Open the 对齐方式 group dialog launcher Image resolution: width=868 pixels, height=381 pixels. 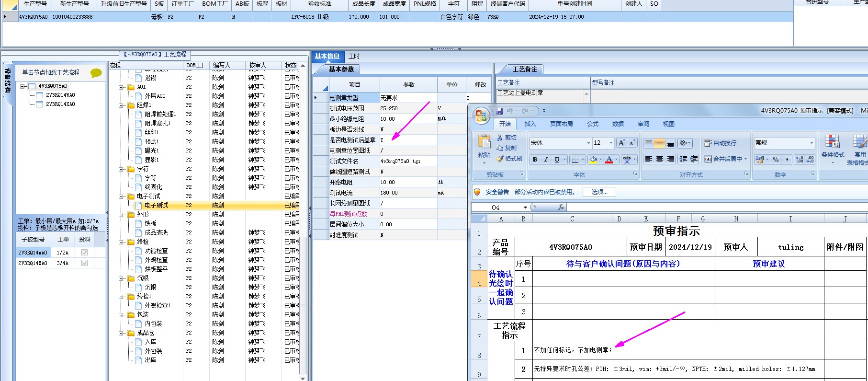(746, 174)
